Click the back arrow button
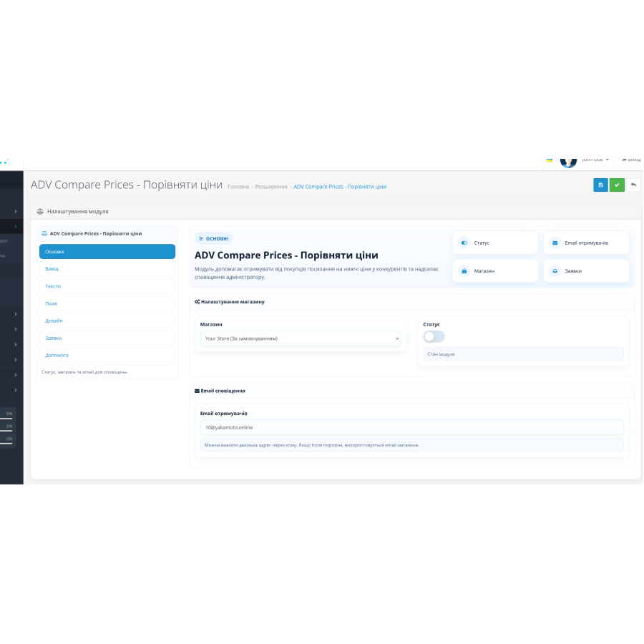 coord(633,185)
